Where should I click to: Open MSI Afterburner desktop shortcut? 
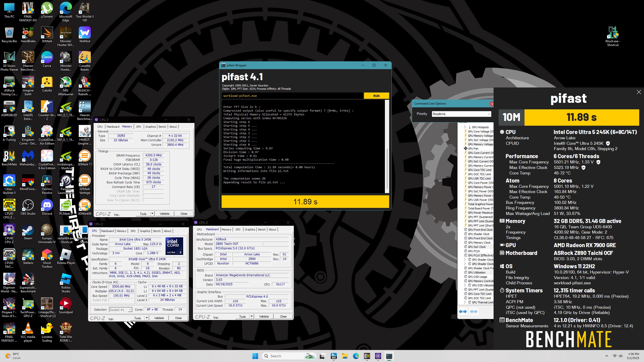66,86
